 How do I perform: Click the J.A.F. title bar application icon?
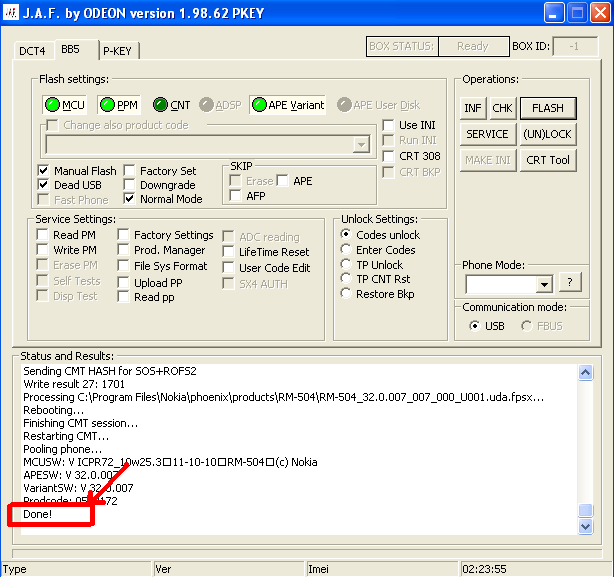10,13
